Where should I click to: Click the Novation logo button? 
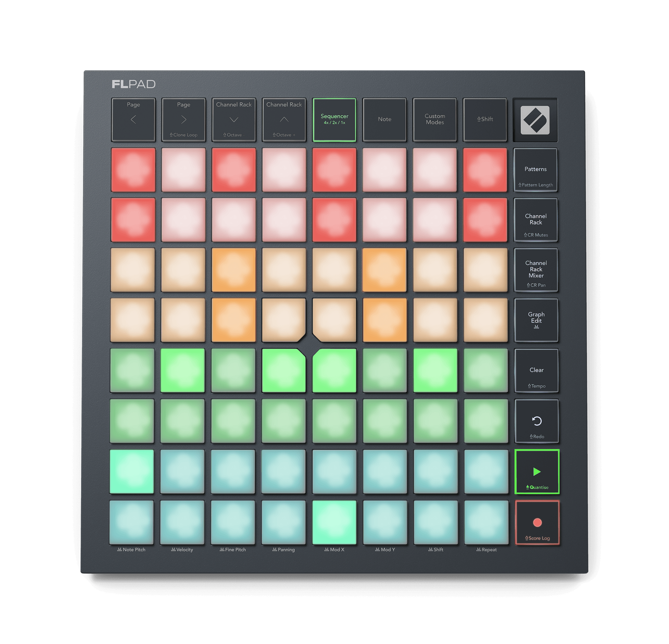click(535, 120)
